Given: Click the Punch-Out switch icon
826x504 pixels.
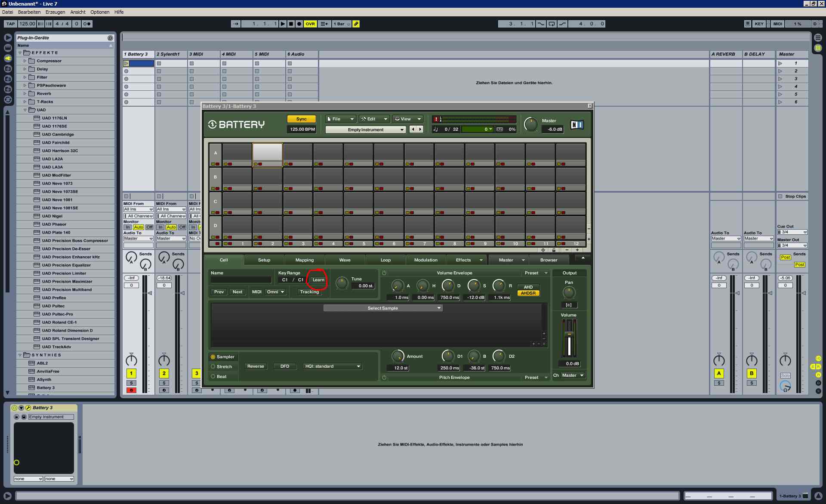Looking at the screenshot, I should [x=562, y=24].
